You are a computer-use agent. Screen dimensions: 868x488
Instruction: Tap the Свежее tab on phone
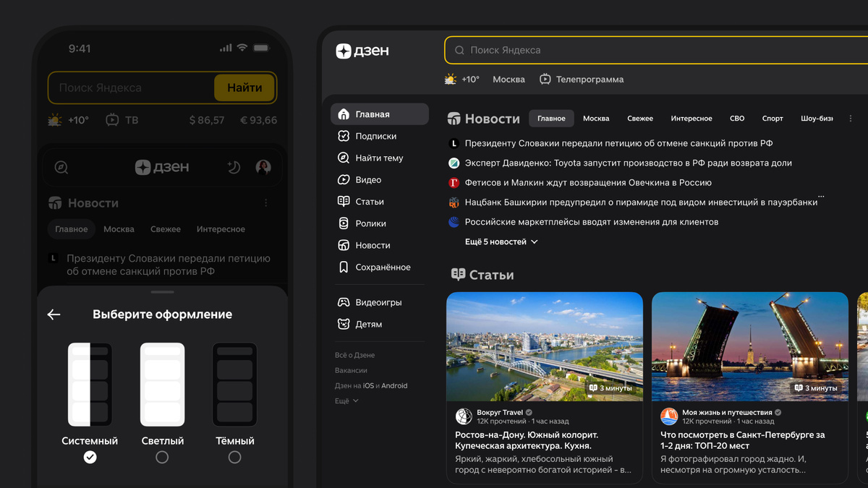point(166,229)
